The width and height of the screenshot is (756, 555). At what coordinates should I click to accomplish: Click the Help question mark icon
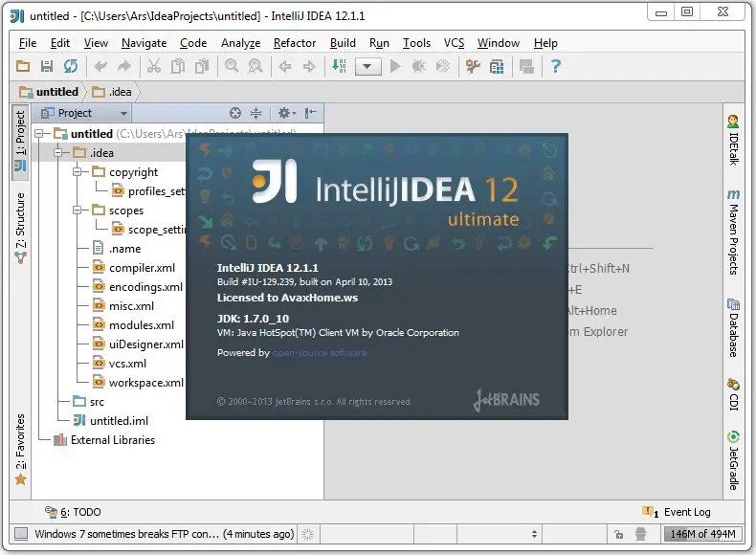(556, 66)
